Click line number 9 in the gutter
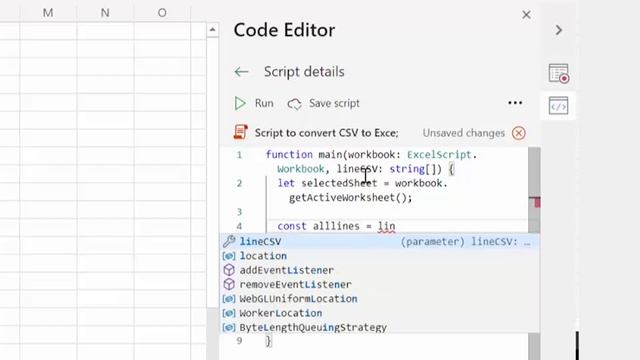 pyautogui.click(x=239, y=340)
